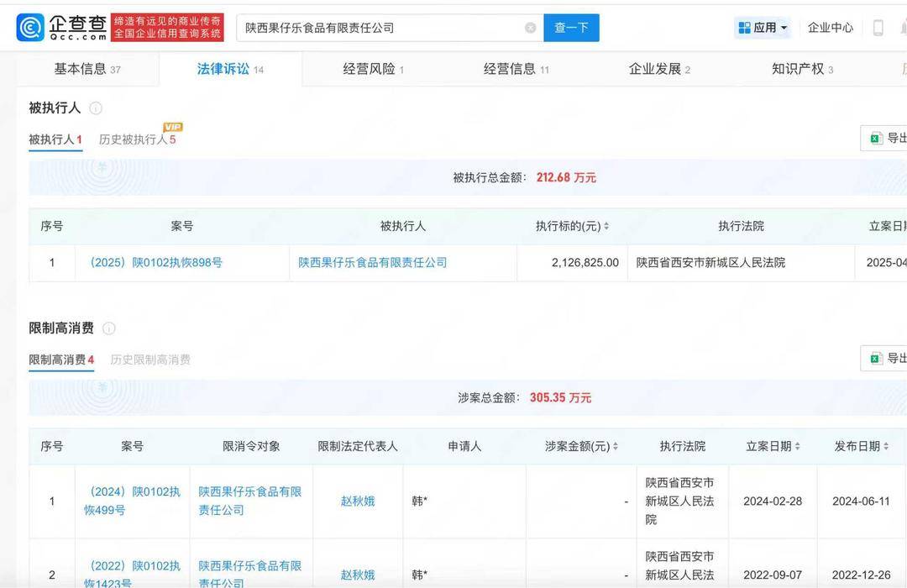This screenshot has width=907, height=588.
Task: Export 被执行人 table via Excel 导出 button
Action: click(x=885, y=139)
